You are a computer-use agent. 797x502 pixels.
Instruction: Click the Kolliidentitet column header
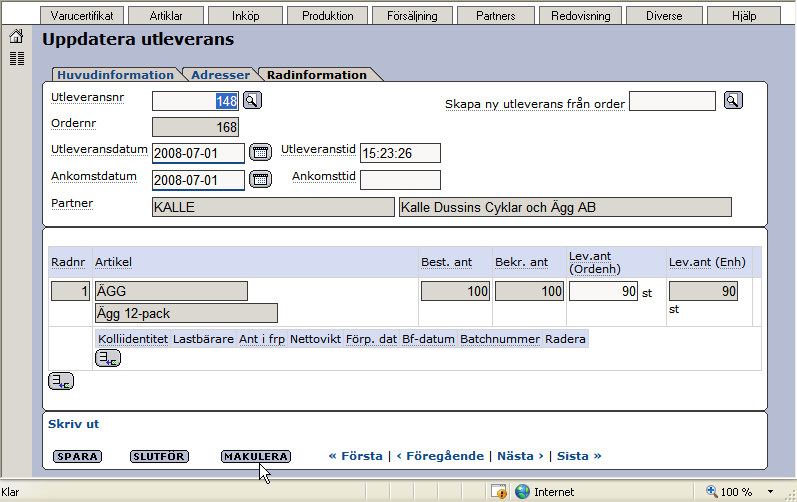133,339
